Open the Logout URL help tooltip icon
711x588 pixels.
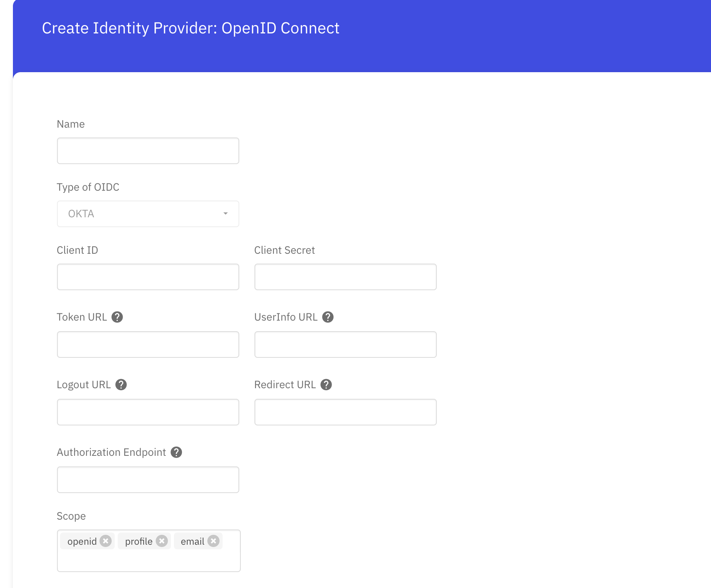coord(121,384)
